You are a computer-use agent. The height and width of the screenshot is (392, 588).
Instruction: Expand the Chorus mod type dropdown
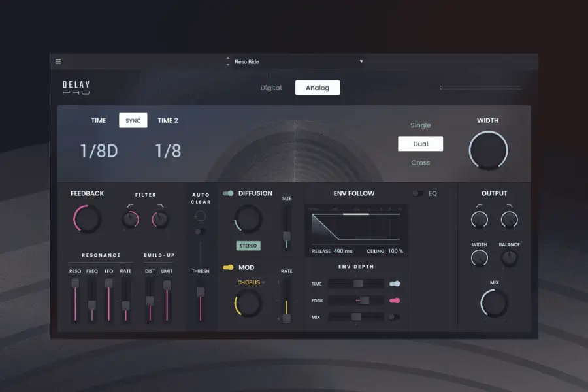pyautogui.click(x=251, y=283)
